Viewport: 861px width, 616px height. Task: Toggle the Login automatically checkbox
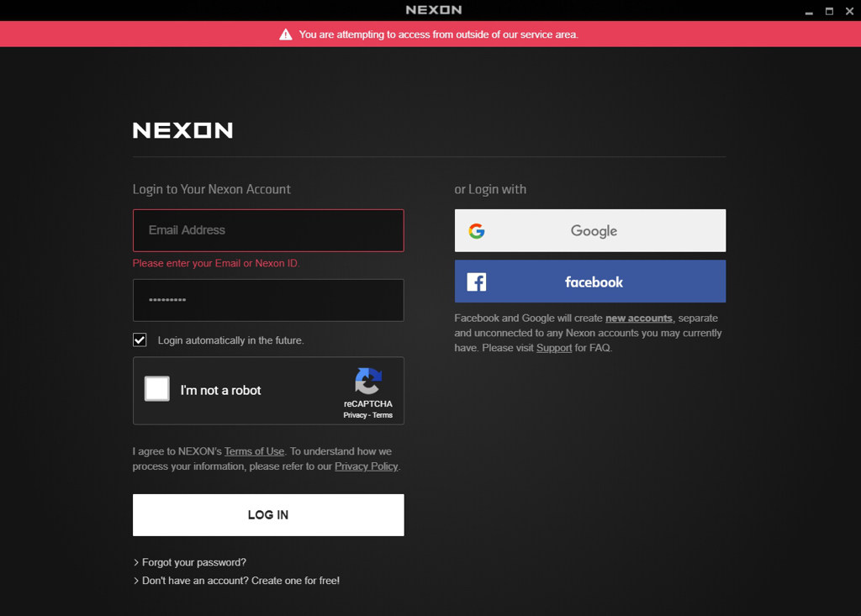tap(140, 340)
